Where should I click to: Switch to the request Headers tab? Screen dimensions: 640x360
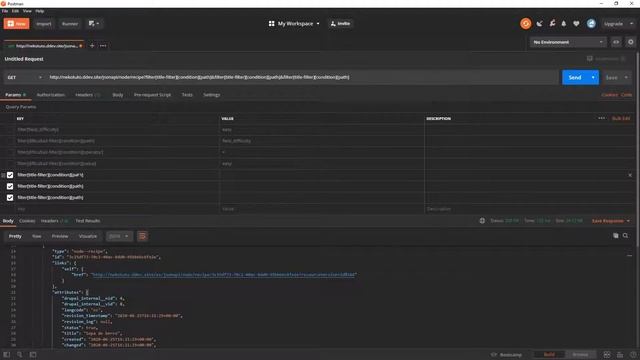click(x=87, y=95)
